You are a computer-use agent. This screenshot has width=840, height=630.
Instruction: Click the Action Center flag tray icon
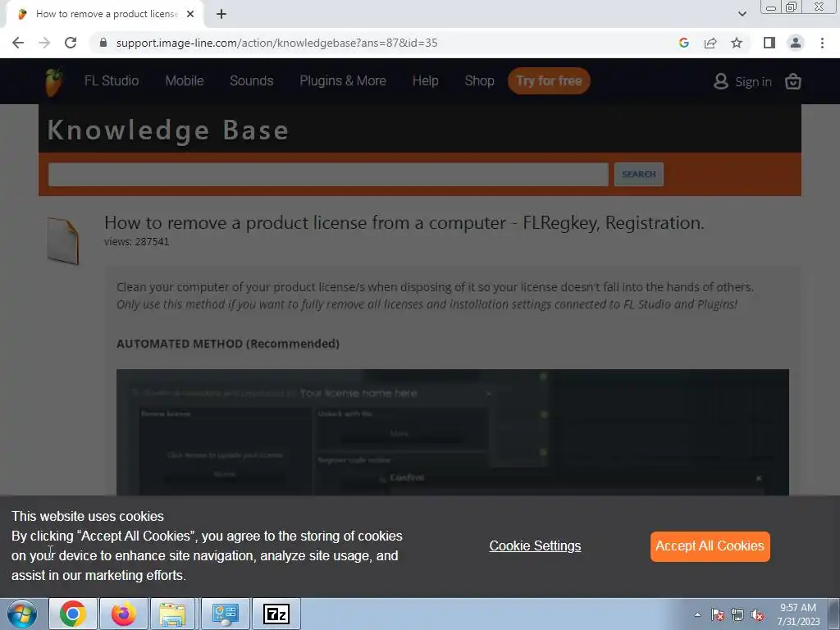[x=718, y=614]
